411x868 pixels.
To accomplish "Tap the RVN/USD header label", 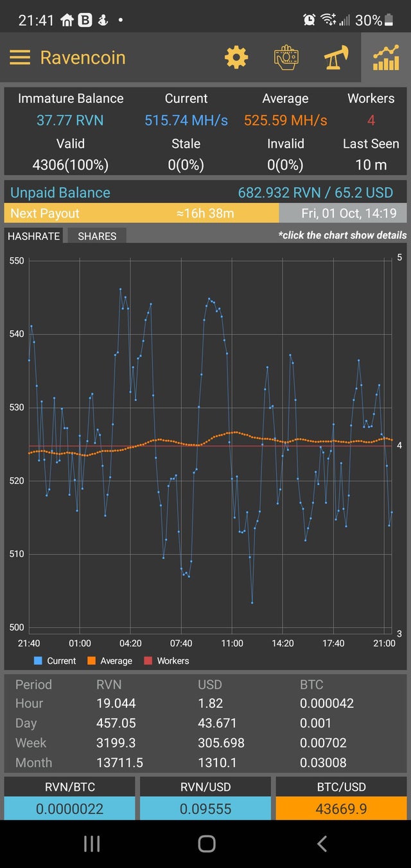I will pyautogui.click(x=205, y=786).
